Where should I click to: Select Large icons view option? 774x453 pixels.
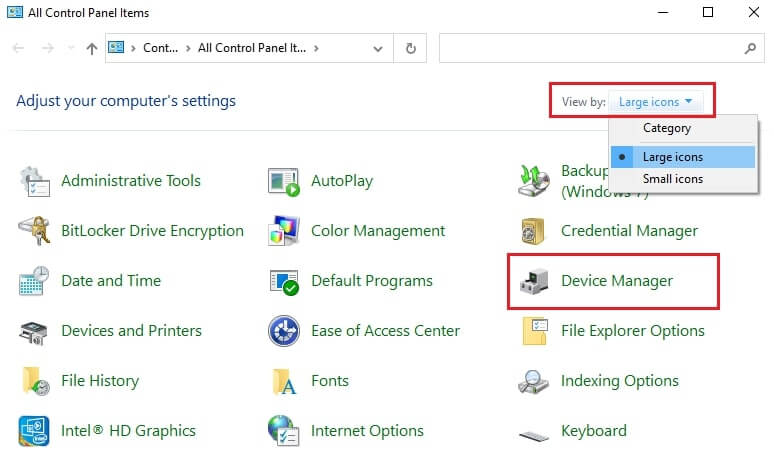(x=683, y=157)
